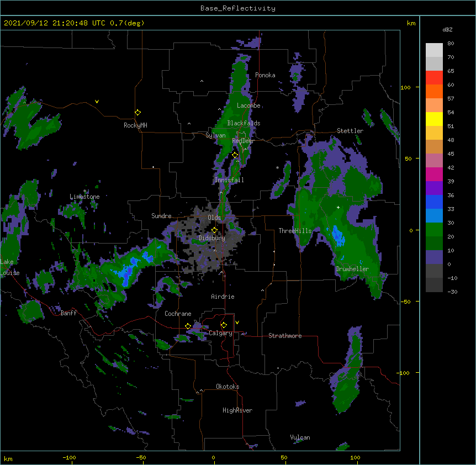Click the Innisfail label

pos(229,180)
